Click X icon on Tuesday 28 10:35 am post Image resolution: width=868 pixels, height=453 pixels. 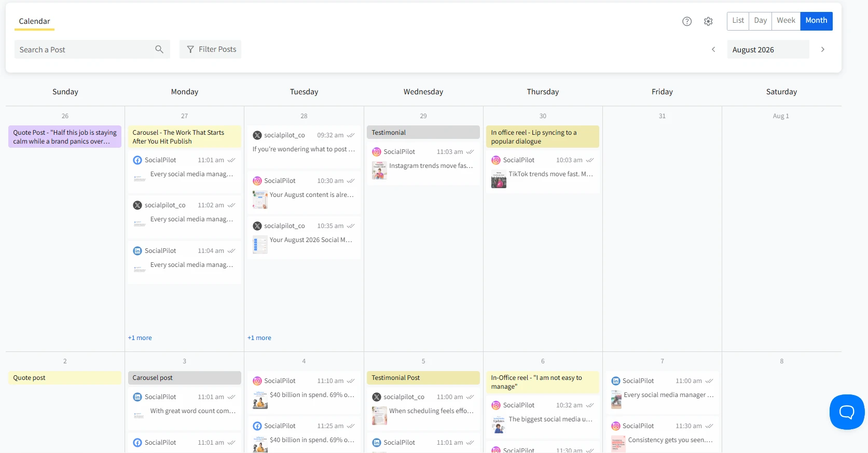point(257,226)
